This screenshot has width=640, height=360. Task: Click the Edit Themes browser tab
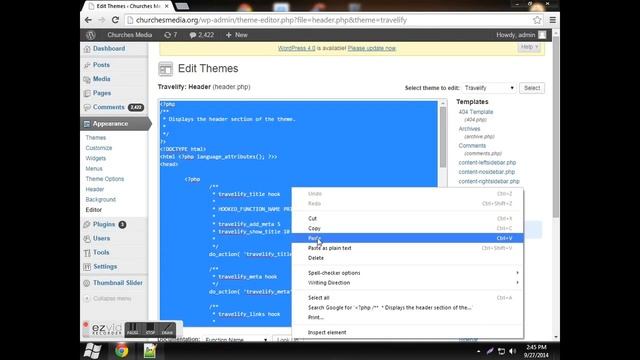(128, 7)
